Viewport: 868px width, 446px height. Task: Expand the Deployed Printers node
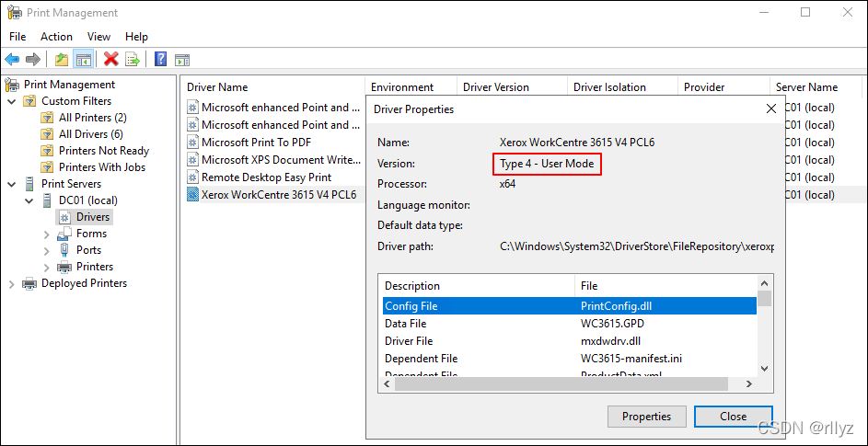tap(12, 283)
